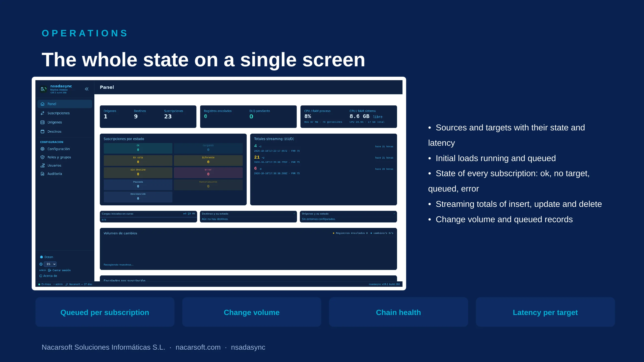Image resolution: width=644 pixels, height=362 pixels.
Task: Click the DLQ pendiente value
Action: (251, 117)
